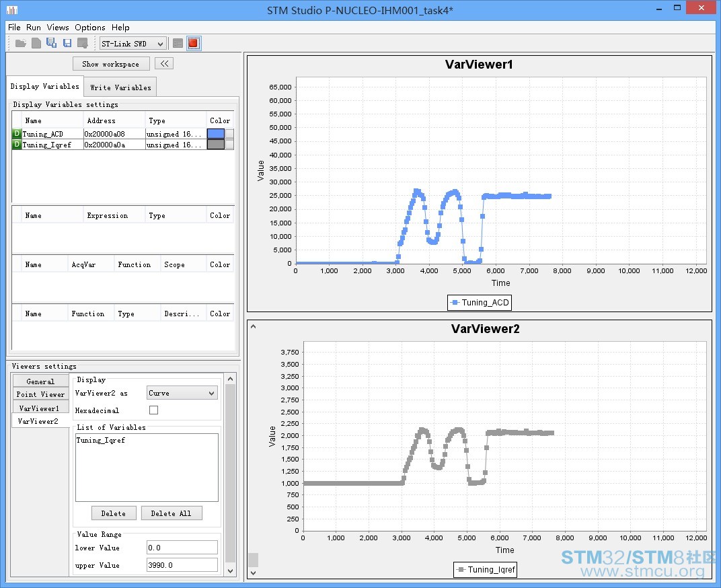Click the VarViewer2 chart title

(x=485, y=328)
